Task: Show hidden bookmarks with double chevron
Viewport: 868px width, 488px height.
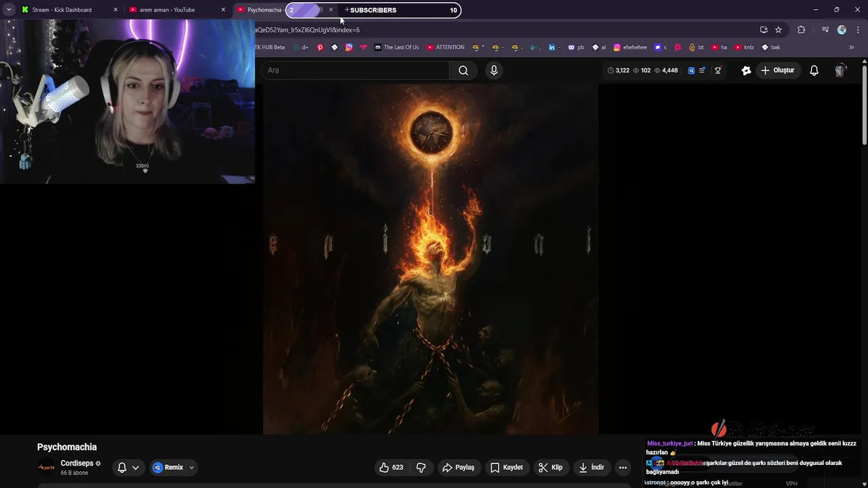Action: 852,47
